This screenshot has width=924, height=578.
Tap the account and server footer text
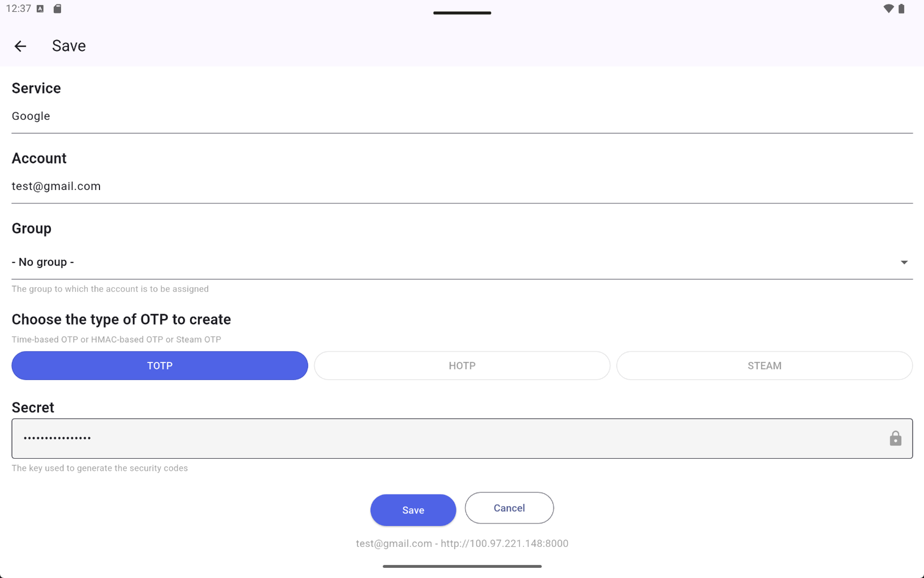pos(462,543)
